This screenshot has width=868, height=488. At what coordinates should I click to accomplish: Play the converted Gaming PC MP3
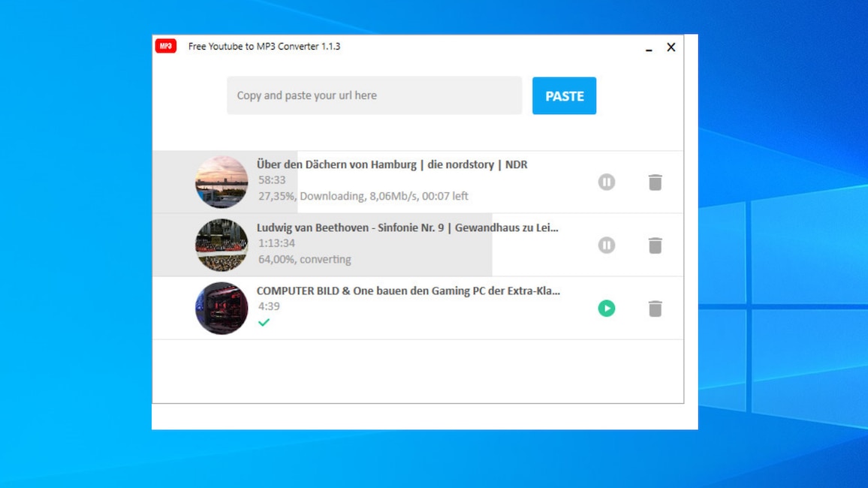click(607, 308)
